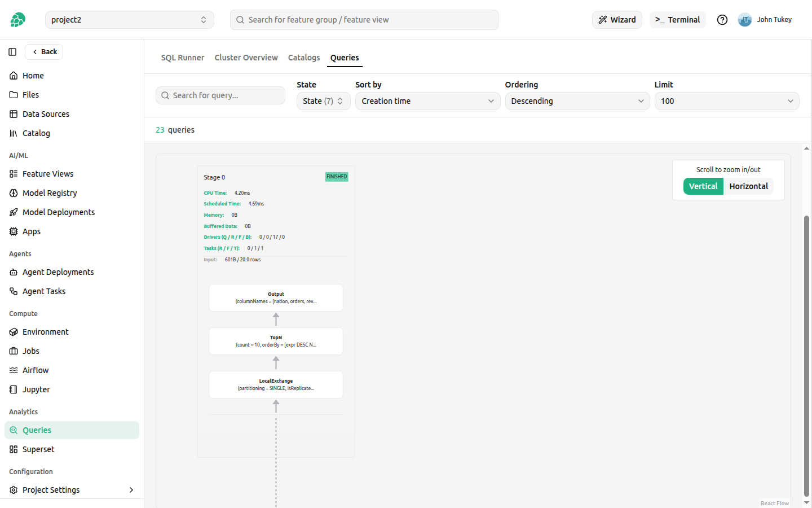Open the State (7) filter dropdown
Image resolution: width=812 pixels, height=508 pixels.
point(324,101)
